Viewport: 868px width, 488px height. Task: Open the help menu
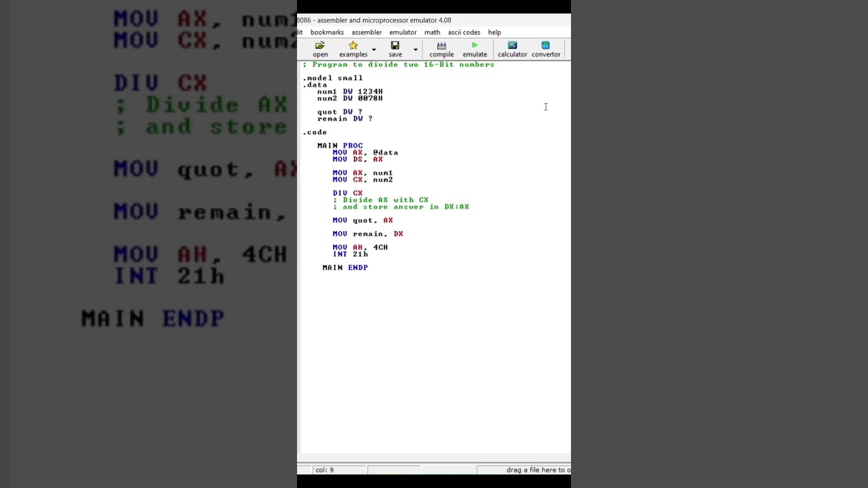coord(494,33)
